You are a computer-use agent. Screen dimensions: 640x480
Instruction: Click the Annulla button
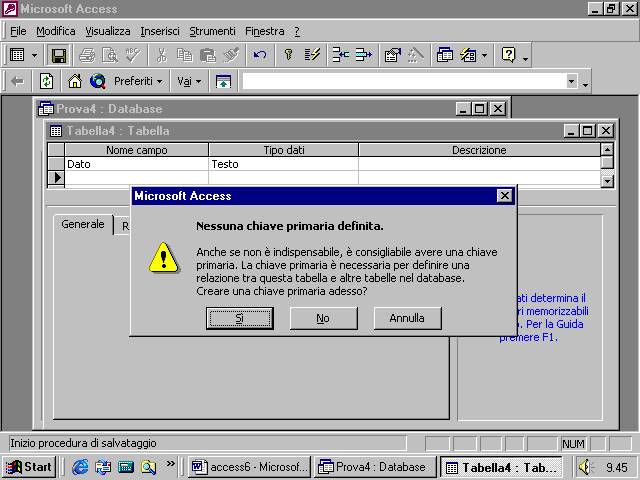tap(407, 318)
